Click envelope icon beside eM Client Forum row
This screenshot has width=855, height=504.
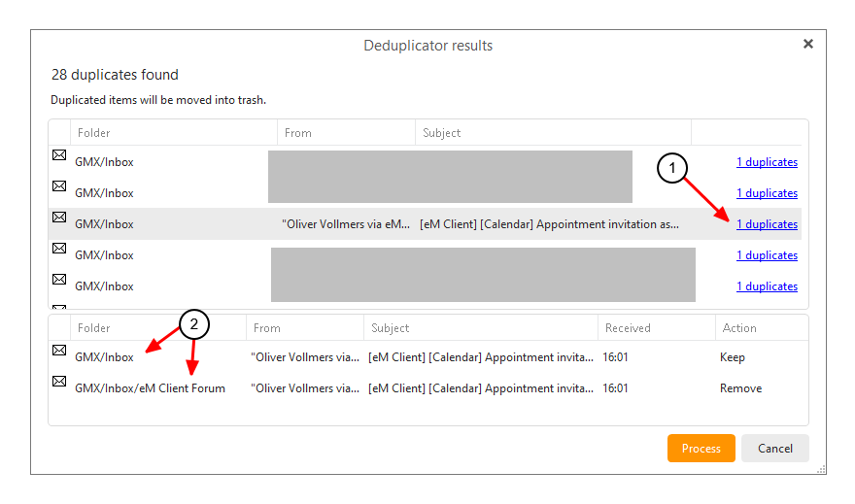(59, 382)
